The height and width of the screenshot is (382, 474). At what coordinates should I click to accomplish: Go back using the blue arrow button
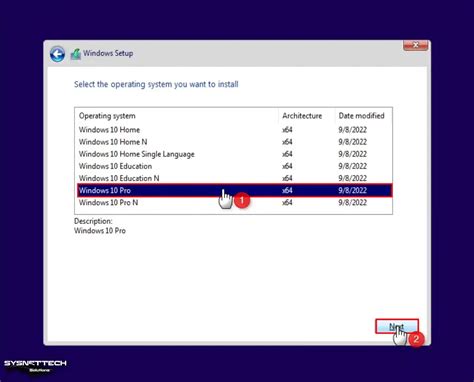click(57, 54)
